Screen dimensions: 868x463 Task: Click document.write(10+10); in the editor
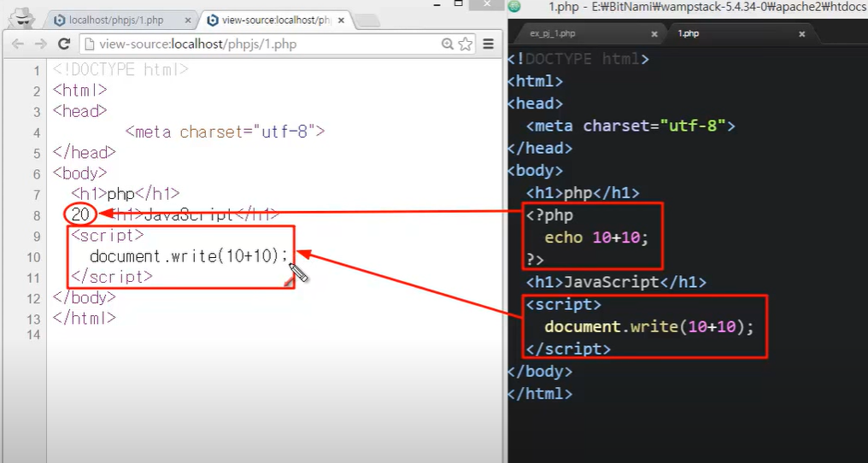tap(649, 327)
